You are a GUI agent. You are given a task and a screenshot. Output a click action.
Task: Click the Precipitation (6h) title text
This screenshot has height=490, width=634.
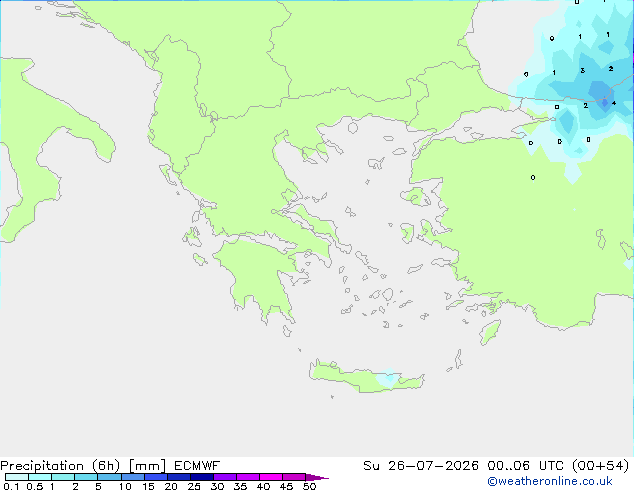pos(60,466)
